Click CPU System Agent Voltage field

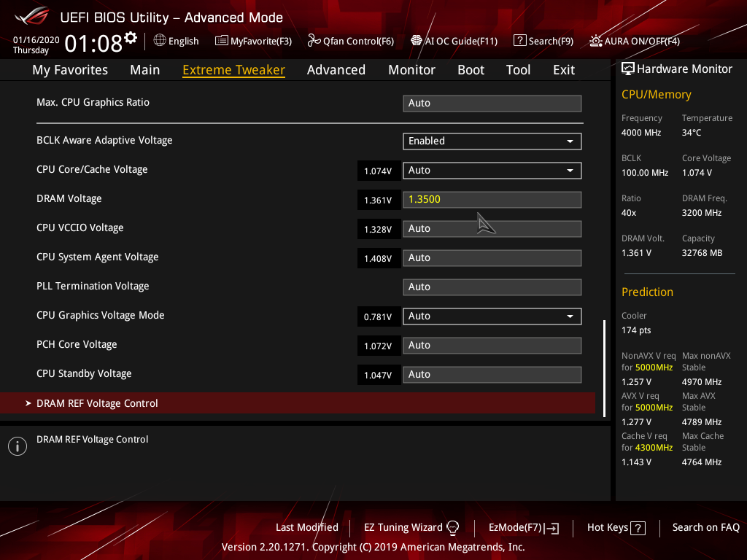pos(492,257)
